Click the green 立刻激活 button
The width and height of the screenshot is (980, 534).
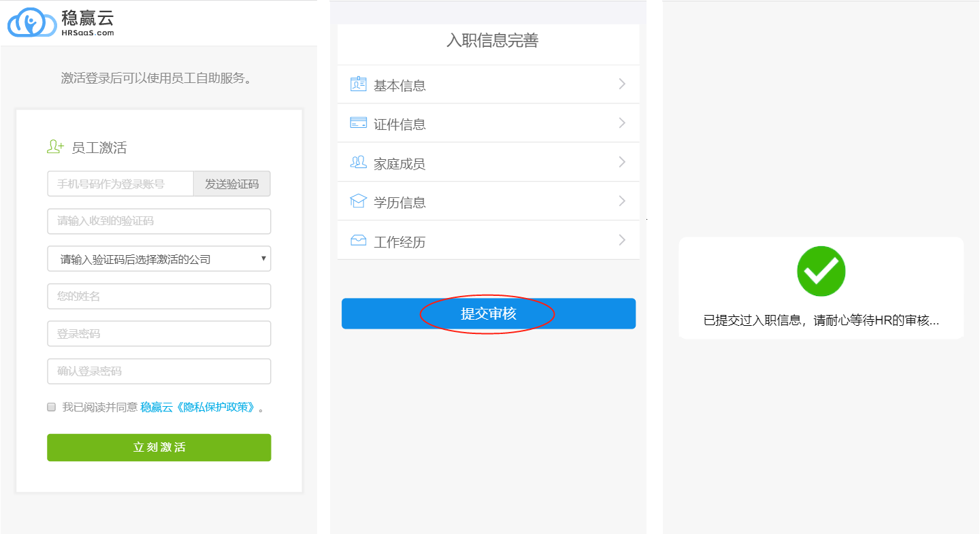pos(159,448)
